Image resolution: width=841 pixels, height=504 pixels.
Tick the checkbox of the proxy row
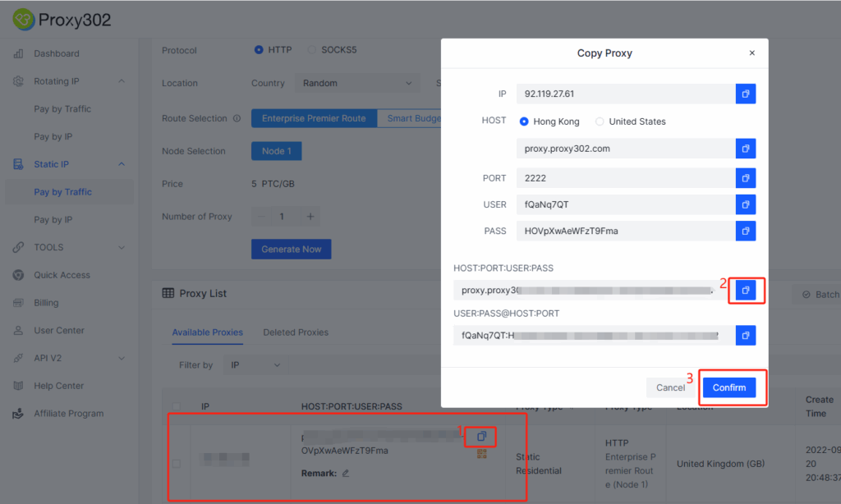click(x=177, y=463)
